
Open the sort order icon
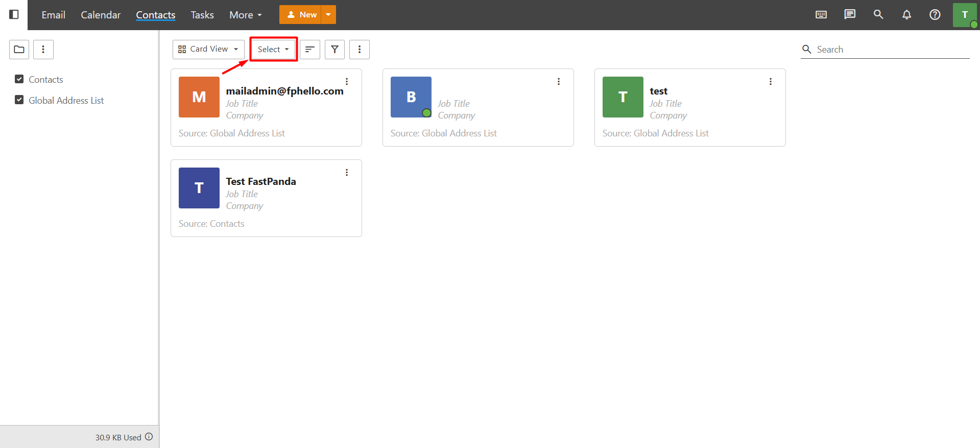click(310, 50)
